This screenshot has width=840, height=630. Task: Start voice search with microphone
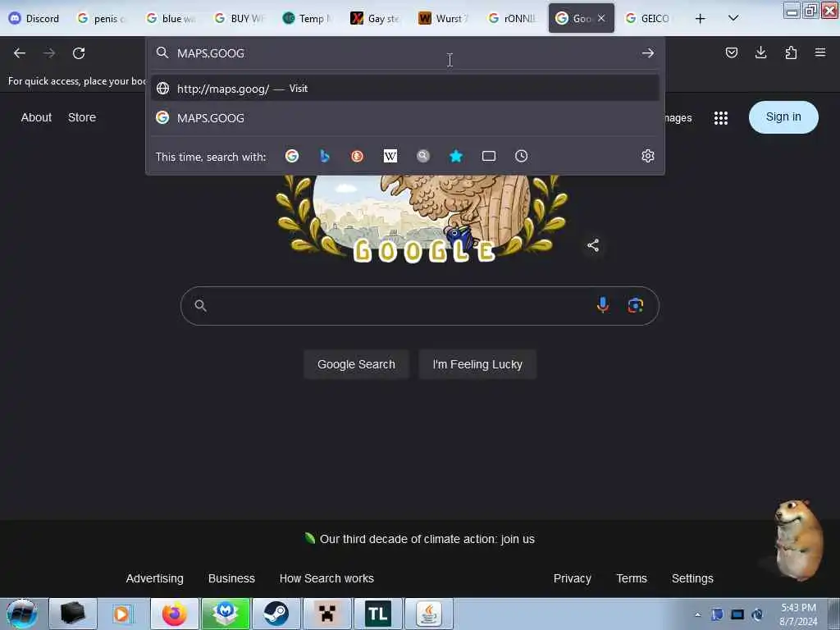click(x=603, y=305)
